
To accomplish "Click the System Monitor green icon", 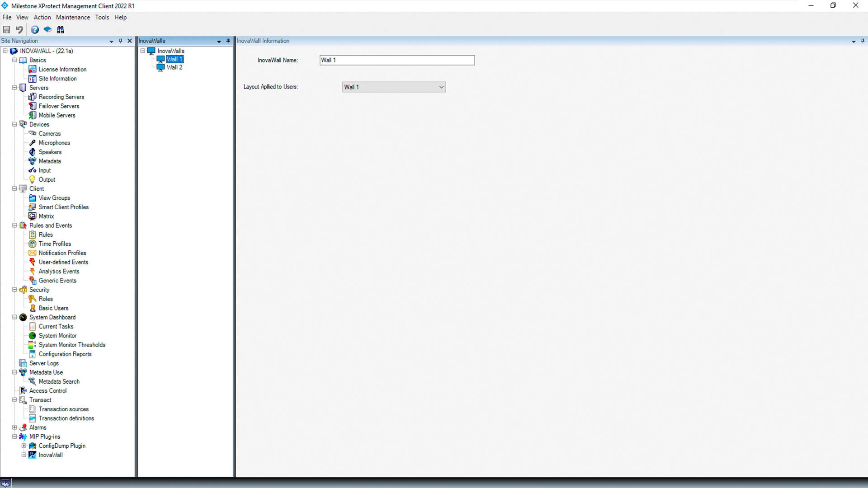I will [33, 336].
